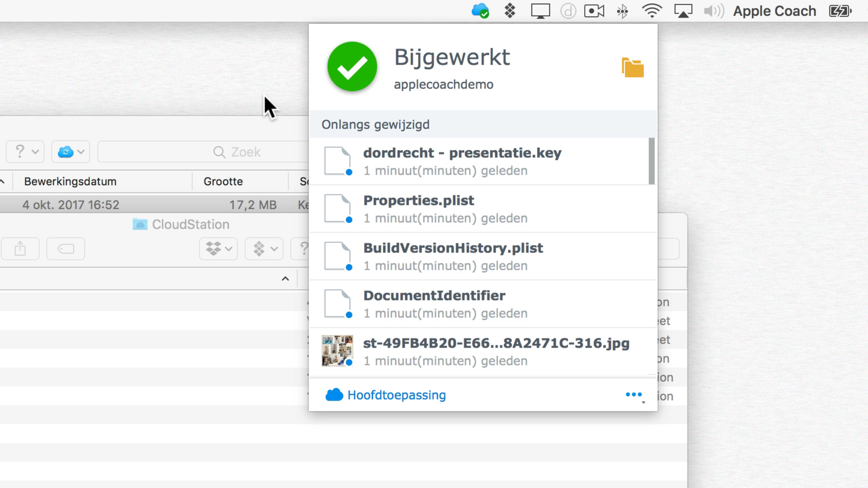Select the row dated 4 okt. 2017 16:52
The width and height of the screenshot is (868, 488).
tap(155, 205)
